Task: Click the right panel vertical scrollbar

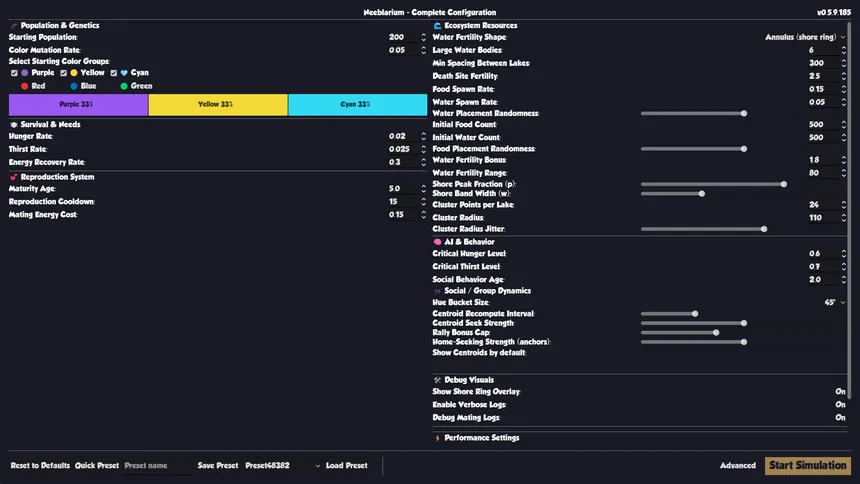Action: pos(850,210)
